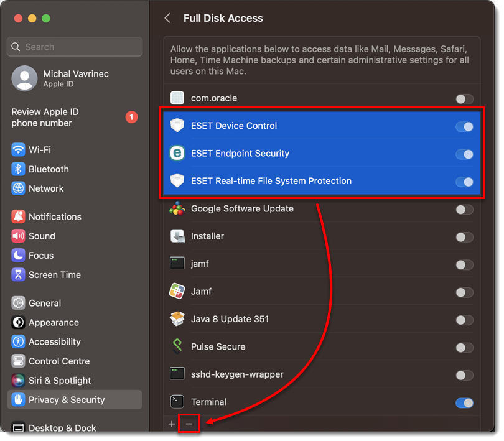Screen dimensions: 504x441
Task: Click the Wi-Fi sidebar icon
Action: [18, 149]
